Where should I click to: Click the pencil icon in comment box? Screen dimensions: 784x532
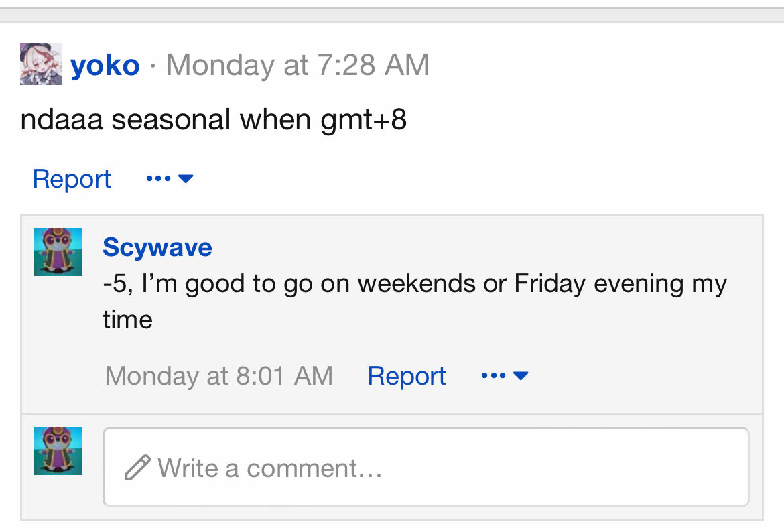[x=137, y=468]
